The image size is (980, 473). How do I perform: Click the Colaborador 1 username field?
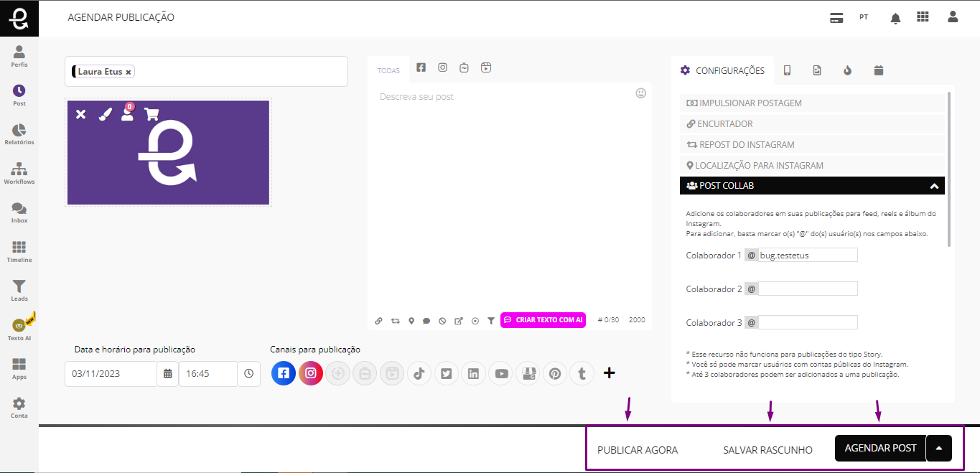coord(808,255)
